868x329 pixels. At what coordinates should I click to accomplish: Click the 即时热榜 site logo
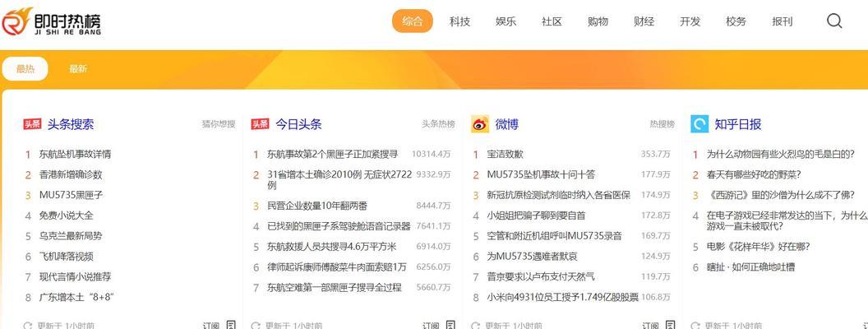click(51, 22)
